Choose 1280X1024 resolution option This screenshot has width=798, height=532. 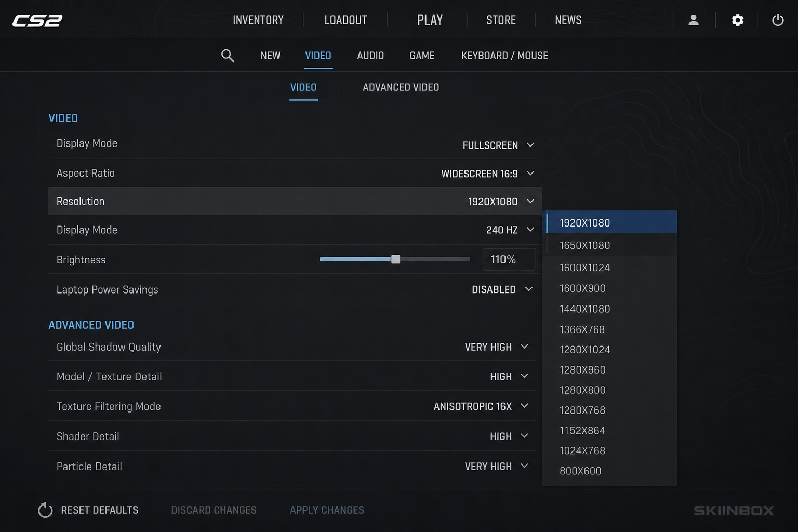pyautogui.click(x=609, y=350)
